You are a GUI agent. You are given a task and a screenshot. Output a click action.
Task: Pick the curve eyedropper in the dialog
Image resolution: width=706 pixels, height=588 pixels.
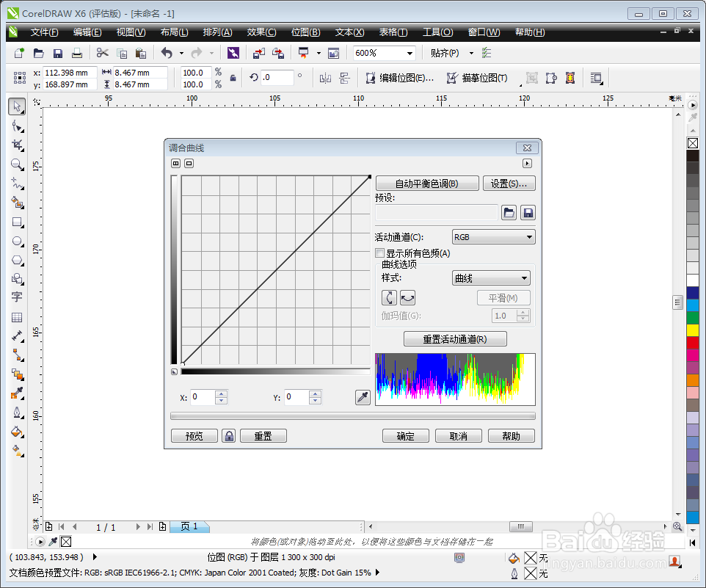click(x=362, y=396)
